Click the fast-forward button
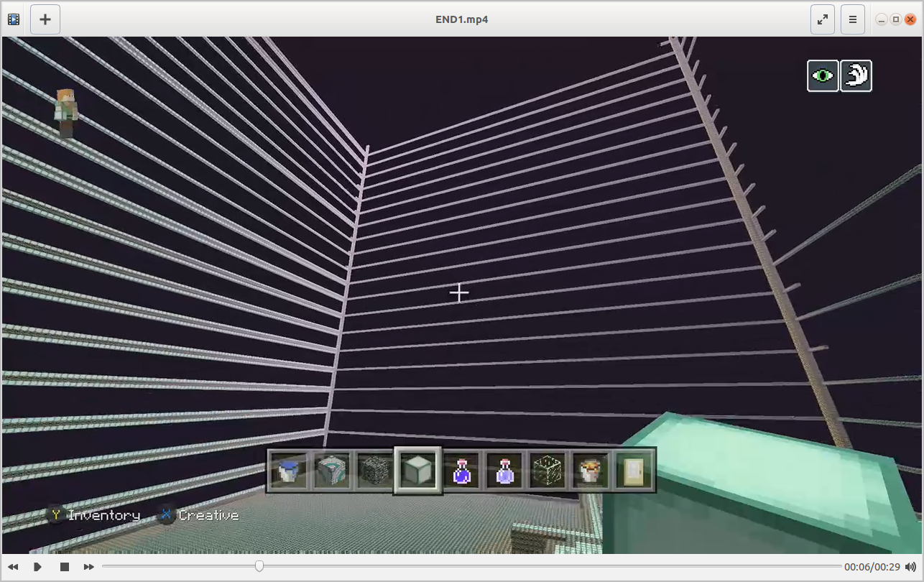Viewport: 924px width, 582px height. point(89,567)
